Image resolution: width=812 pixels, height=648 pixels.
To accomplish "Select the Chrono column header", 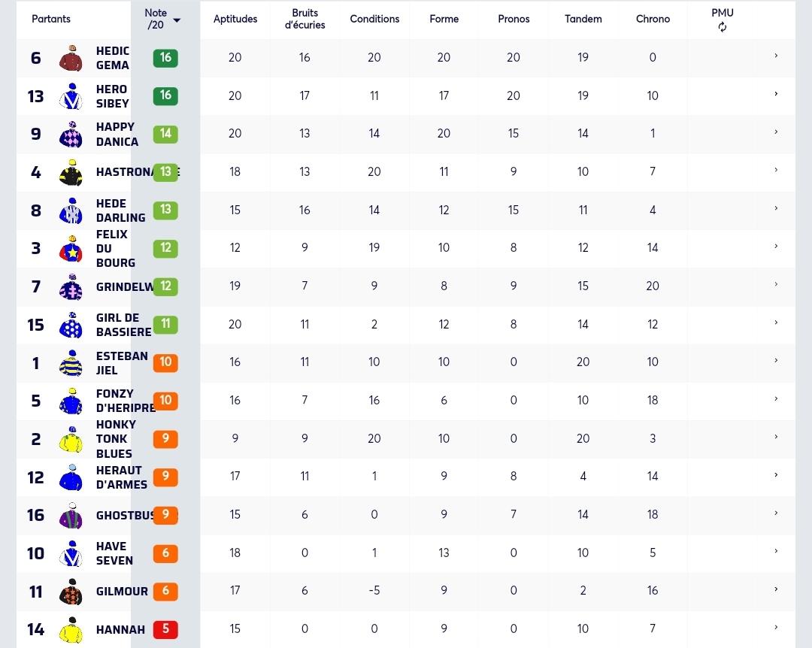I will (x=653, y=19).
